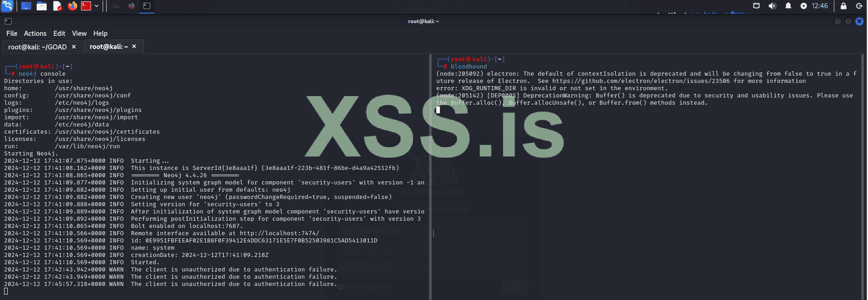Click the split pane divider handle

[434, 233]
